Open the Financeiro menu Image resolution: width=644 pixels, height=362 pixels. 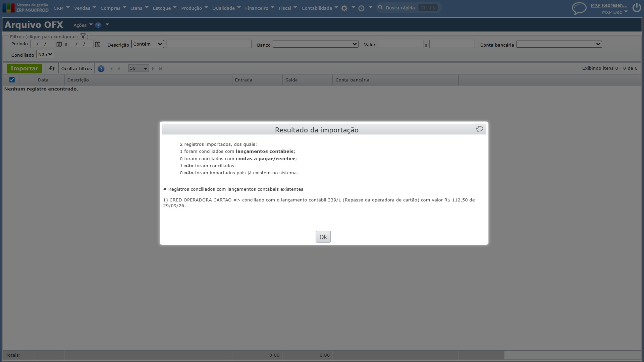tap(260, 8)
